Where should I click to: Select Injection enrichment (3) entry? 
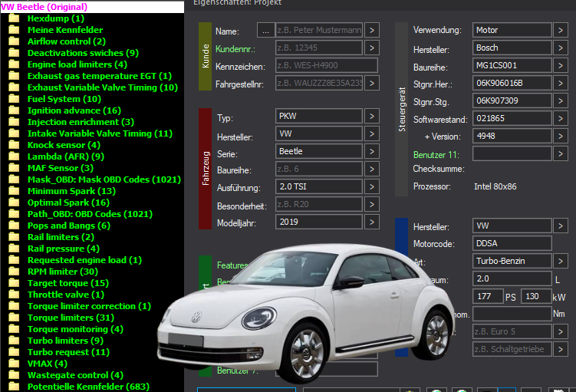(x=81, y=122)
